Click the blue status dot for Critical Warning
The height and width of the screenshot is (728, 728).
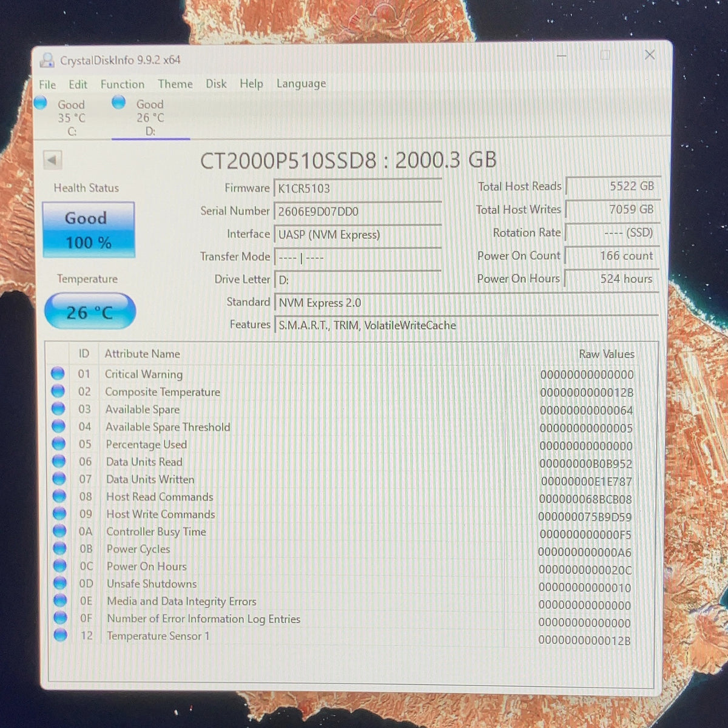tap(58, 373)
